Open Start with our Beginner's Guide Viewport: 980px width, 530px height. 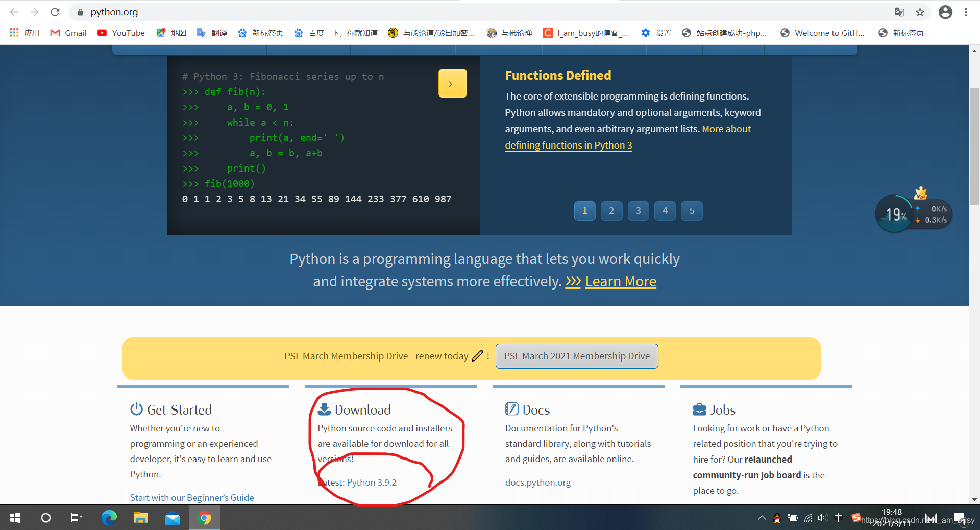[x=192, y=498]
